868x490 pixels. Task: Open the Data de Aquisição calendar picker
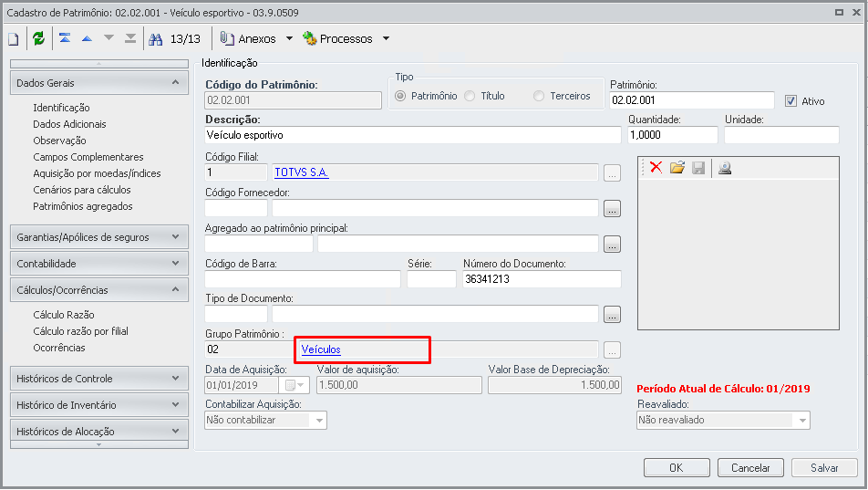pyautogui.click(x=295, y=385)
